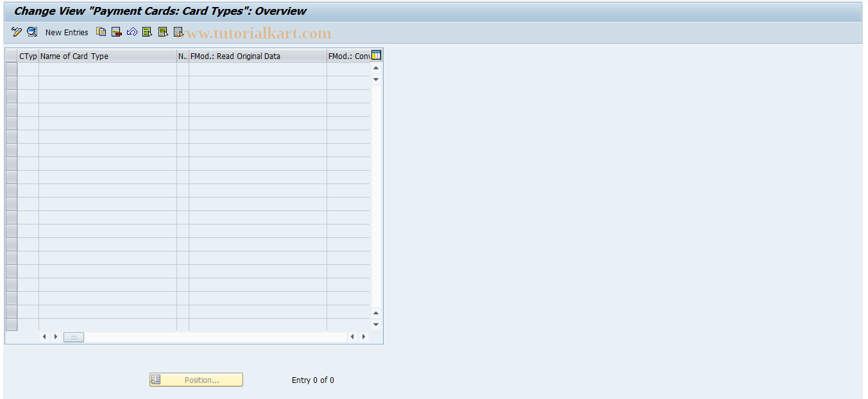Click the select-all corner cell of the table
868x399 pixels.
tap(12, 56)
